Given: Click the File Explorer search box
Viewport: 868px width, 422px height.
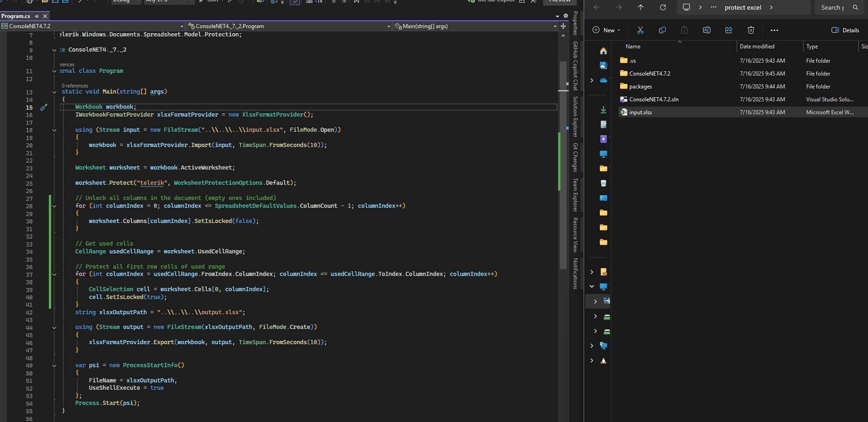Looking at the screenshot, I should tap(833, 7).
